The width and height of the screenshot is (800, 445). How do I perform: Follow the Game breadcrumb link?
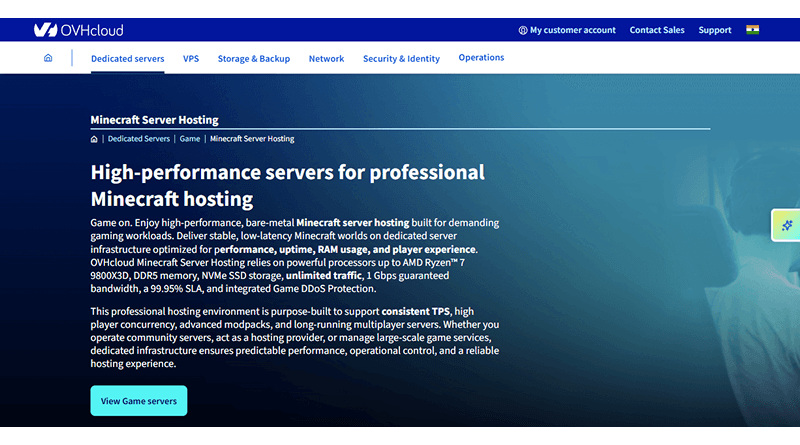(189, 139)
